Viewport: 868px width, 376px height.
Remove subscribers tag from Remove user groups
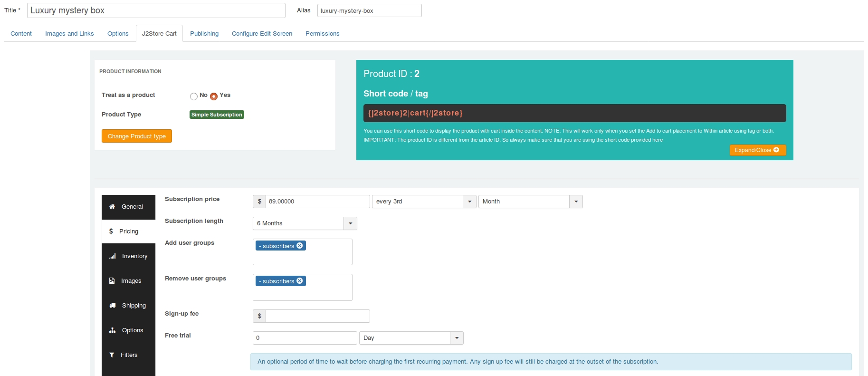point(300,281)
